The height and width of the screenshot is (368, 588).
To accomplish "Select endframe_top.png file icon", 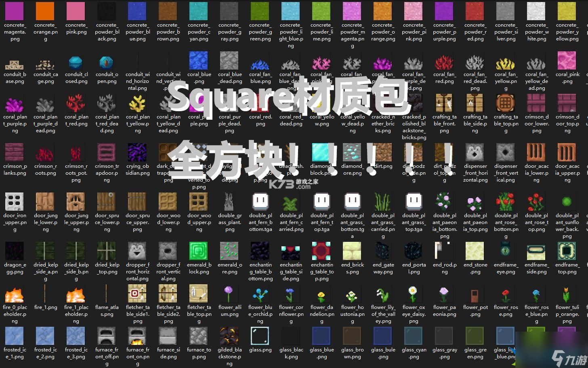I will tap(567, 251).
